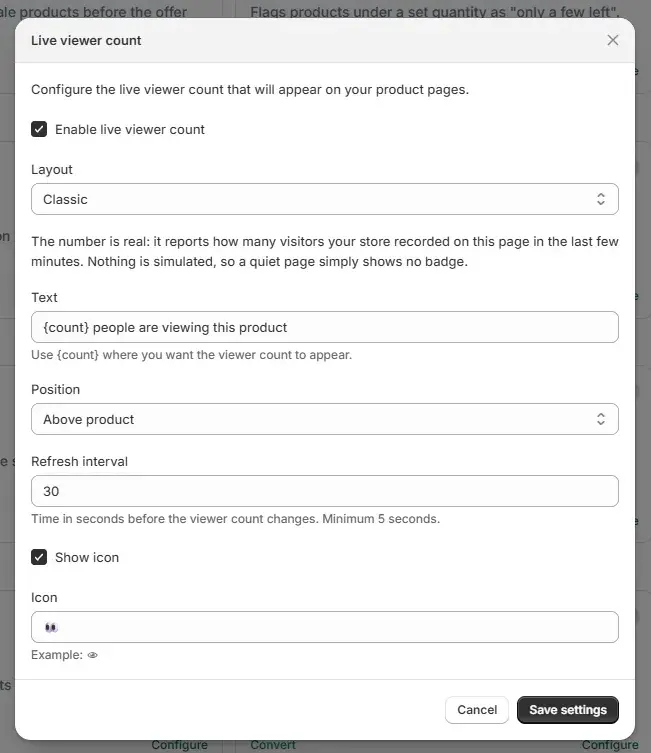
Task: Click the Text field with {count} message
Action: pos(325,327)
